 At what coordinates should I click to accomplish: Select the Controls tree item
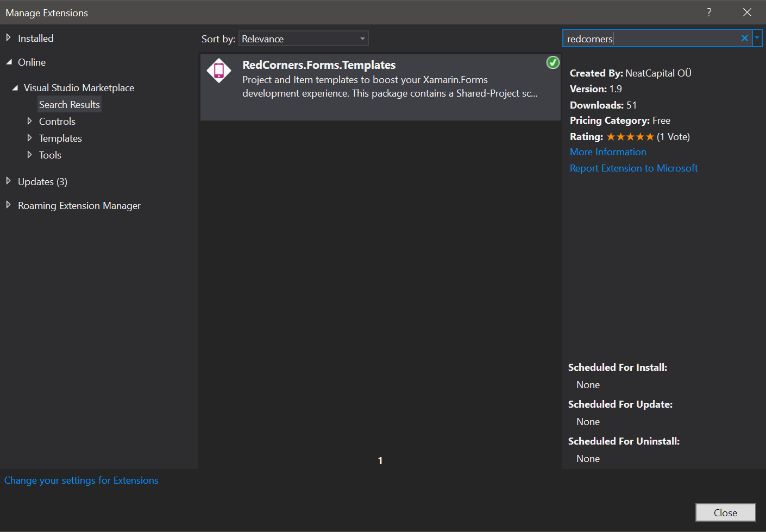[x=57, y=122]
